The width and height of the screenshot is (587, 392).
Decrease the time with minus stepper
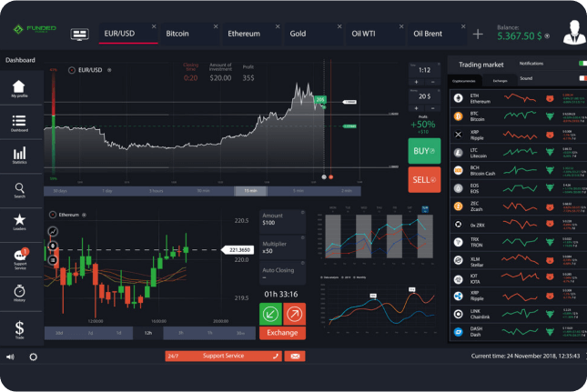click(x=433, y=82)
